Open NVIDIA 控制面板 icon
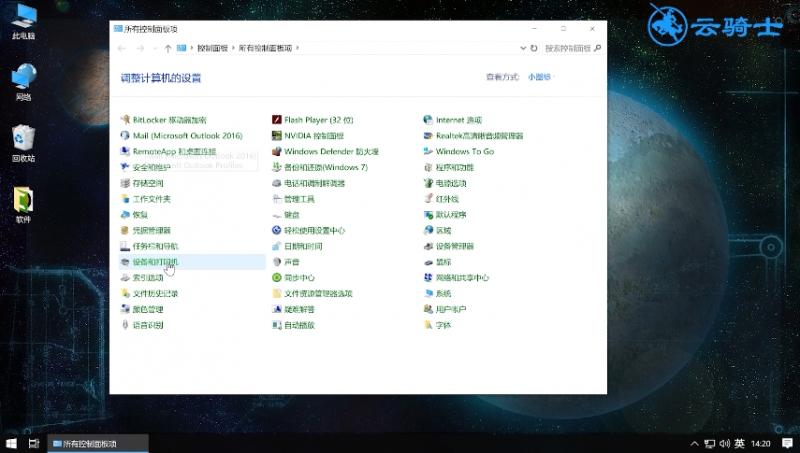Viewport: 800px width, 453px height. pyautogui.click(x=277, y=136)
